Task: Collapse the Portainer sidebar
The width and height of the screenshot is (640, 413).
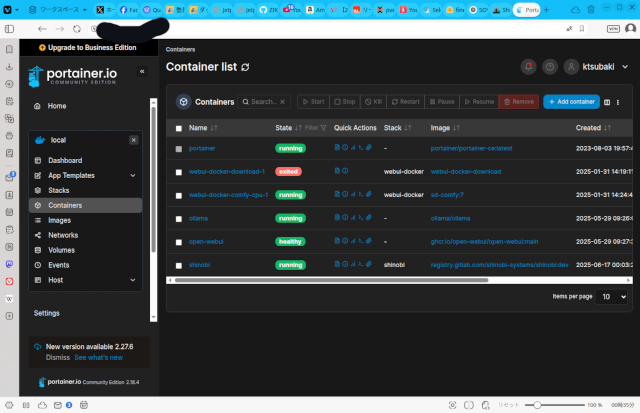Action: (142, 71)
